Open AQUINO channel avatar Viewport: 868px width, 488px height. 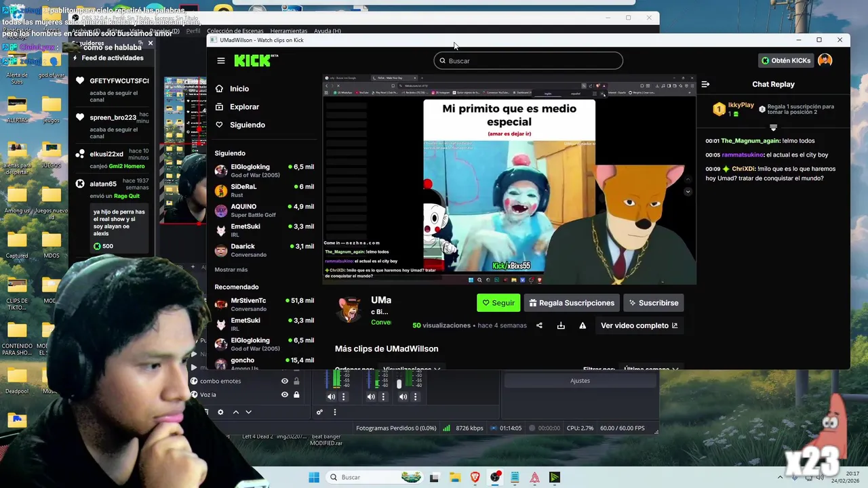[221, 211]
